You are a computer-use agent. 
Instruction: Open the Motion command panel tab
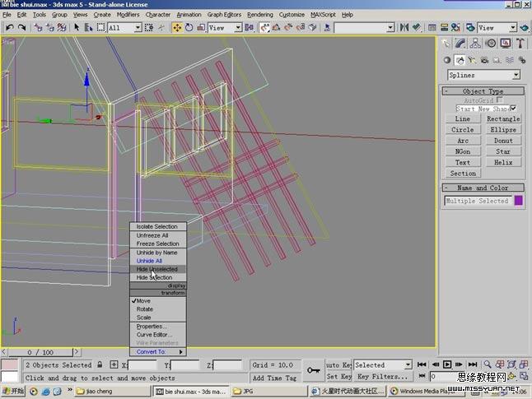click(491, 44)
